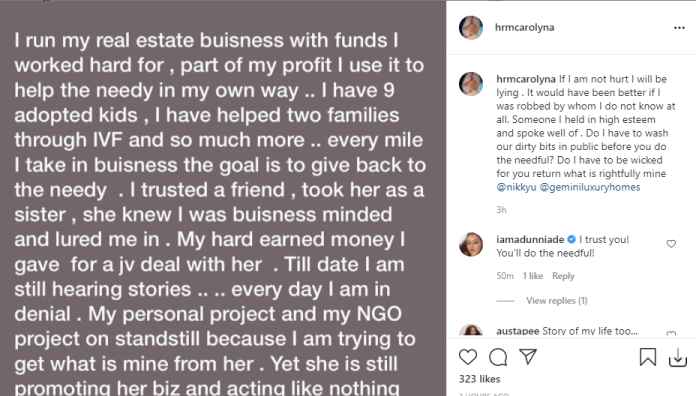Open comment box via speech bubble icon
The height and width of the screenshot is (396, 696).
498,357
